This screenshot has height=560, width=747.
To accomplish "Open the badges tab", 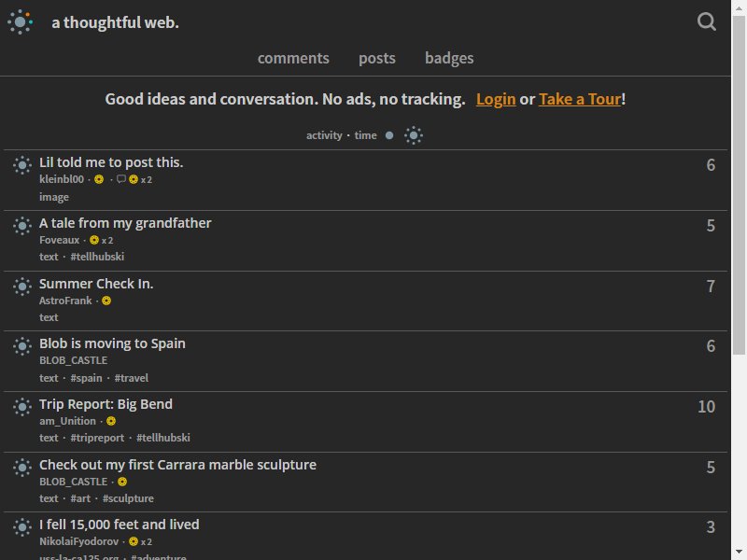I will tap(449, 58).
